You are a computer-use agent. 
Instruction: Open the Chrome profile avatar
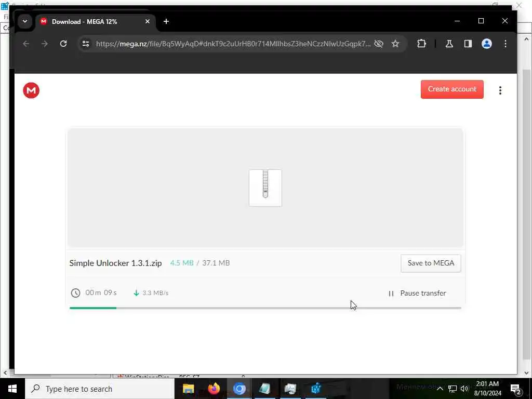coord(486,44)
